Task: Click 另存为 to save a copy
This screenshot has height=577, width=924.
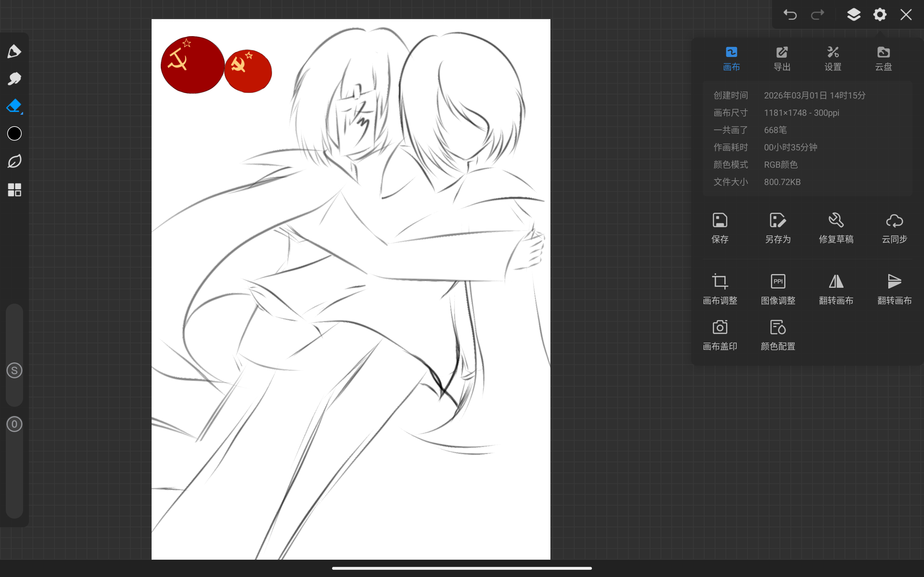Action: pos(778,228)
